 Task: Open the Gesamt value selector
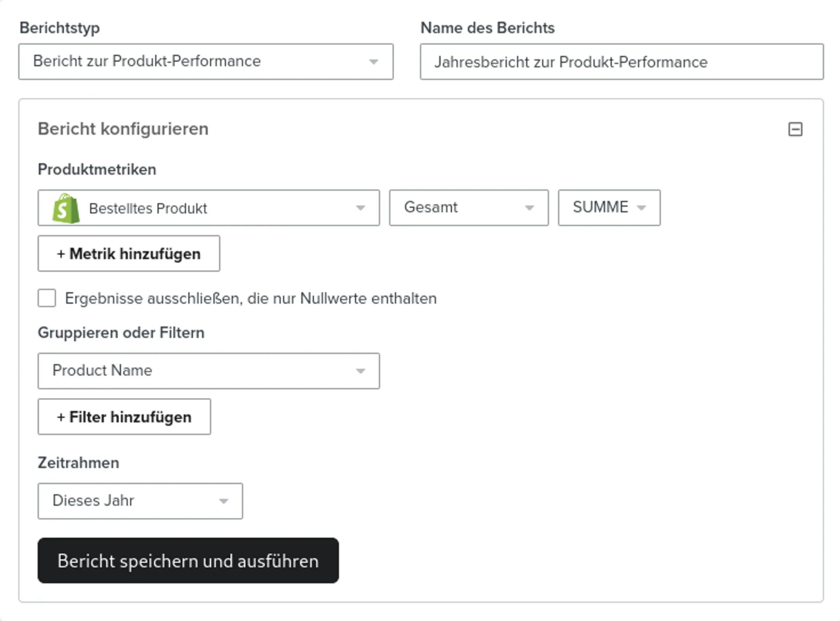469,208
